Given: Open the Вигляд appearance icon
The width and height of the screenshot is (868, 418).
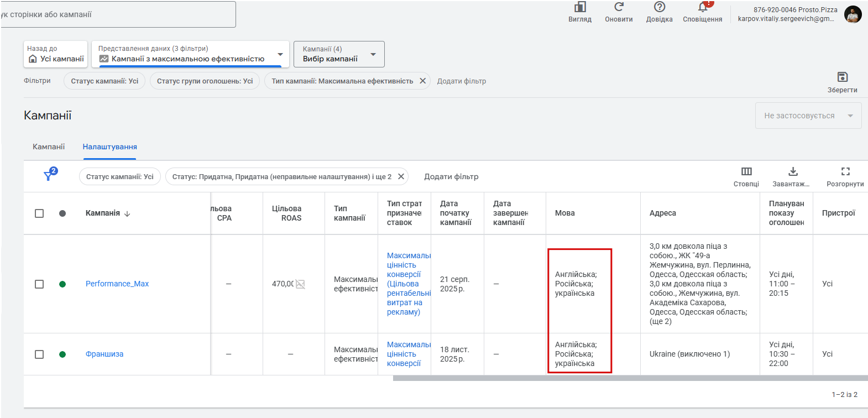Looking at the screenshot, I should pyautogui.click(x=580, y=7).
